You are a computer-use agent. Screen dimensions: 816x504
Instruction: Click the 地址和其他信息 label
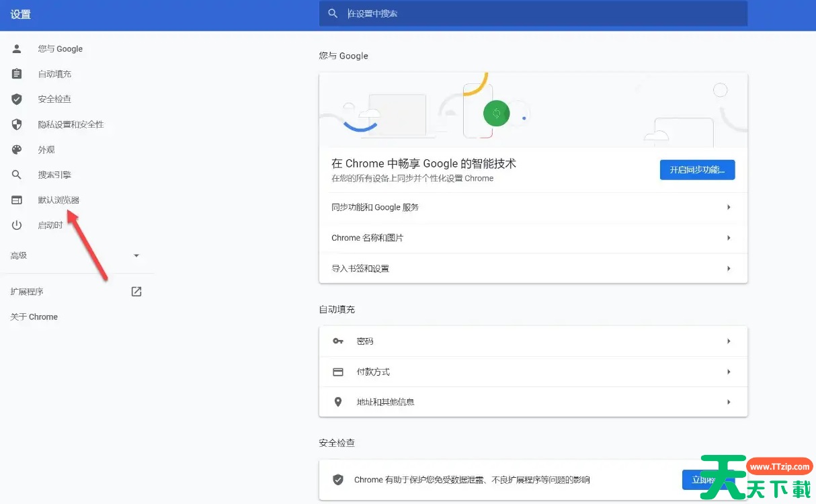tap(385, 402)
